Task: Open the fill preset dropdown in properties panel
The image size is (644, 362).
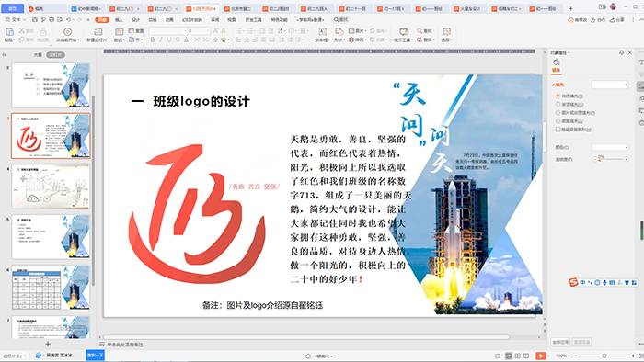Action: click(610, 85)
